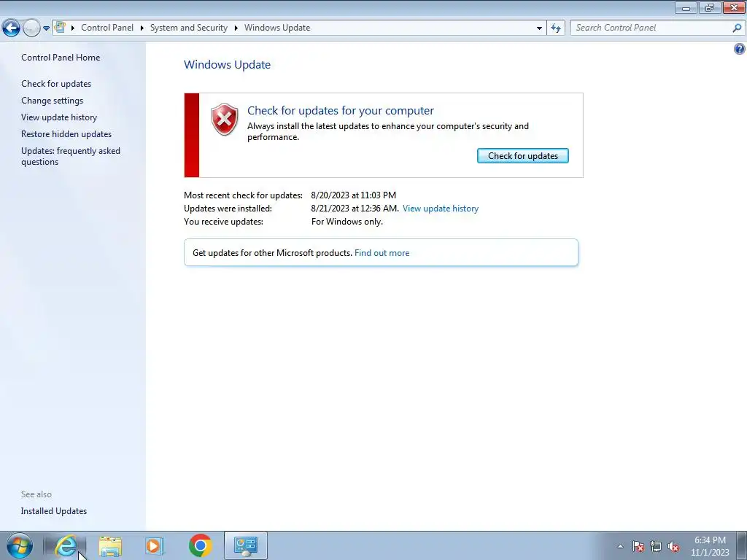Open recent pages dropdown beside Forward button
Screen dimensions: 747x560
pos(46,28)
